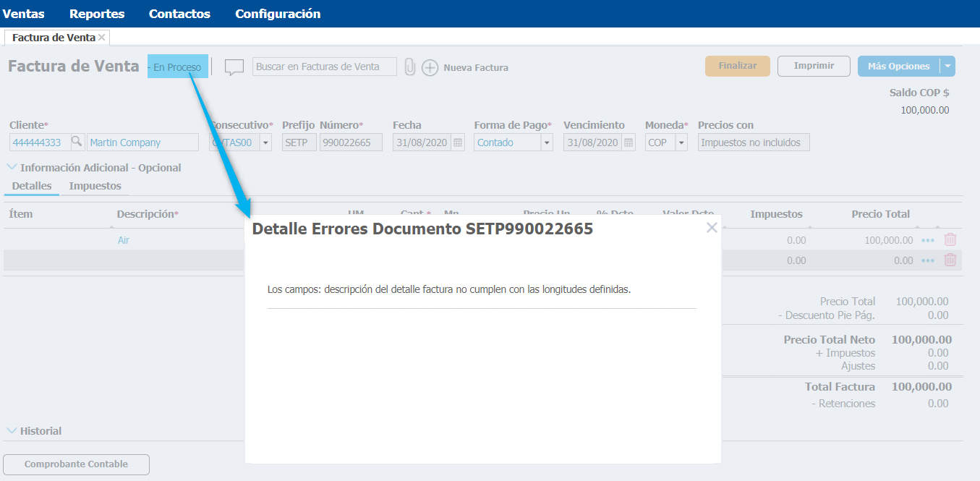Expand the Historial section

[x=12, y=430]
